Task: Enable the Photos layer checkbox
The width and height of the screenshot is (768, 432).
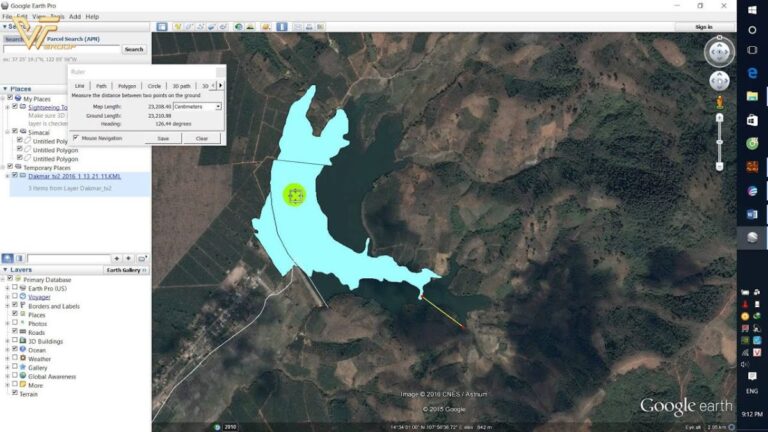Action: [15, 323]
